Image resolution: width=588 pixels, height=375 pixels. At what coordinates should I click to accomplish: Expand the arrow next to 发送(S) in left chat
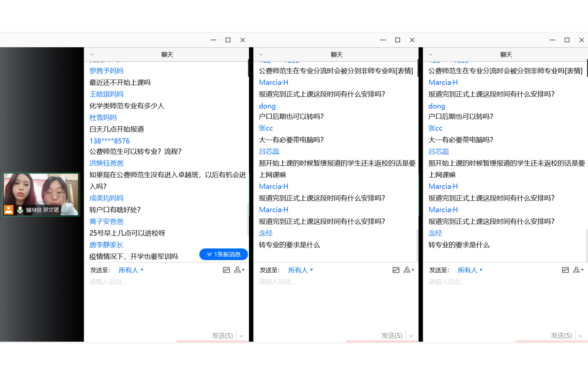coord(242,336)
